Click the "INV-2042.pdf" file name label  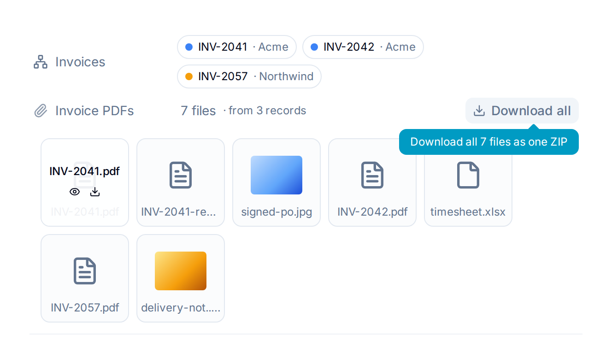[x=372, y=212]
